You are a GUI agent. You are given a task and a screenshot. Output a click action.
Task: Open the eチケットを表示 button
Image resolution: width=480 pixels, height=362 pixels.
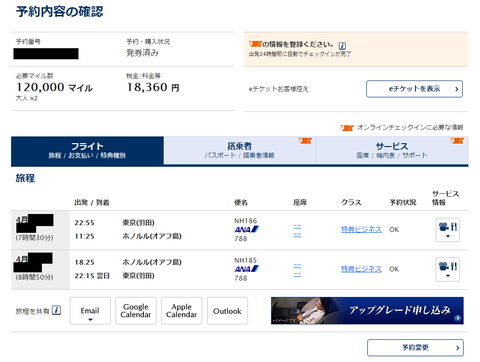tap(414, 89)
